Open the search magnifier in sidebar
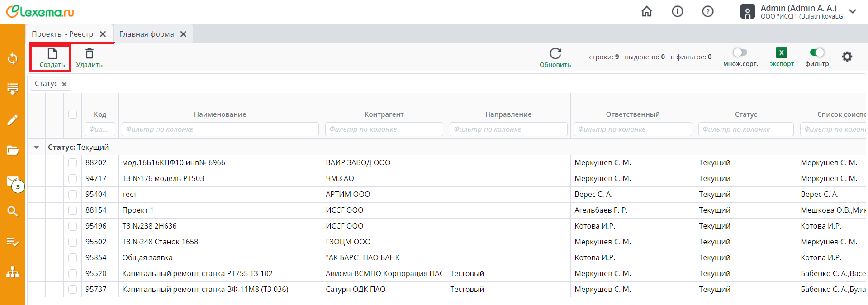Screen dimensions: 868x305 [x=13, y=211]
